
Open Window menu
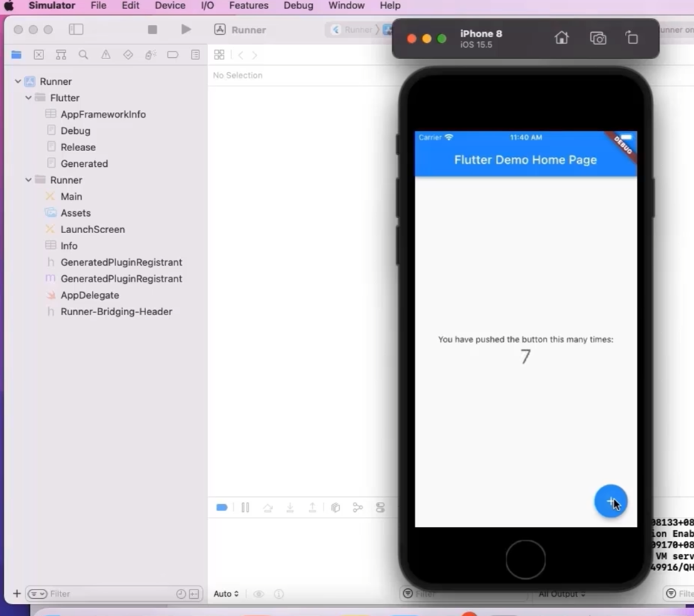[346, 6]
